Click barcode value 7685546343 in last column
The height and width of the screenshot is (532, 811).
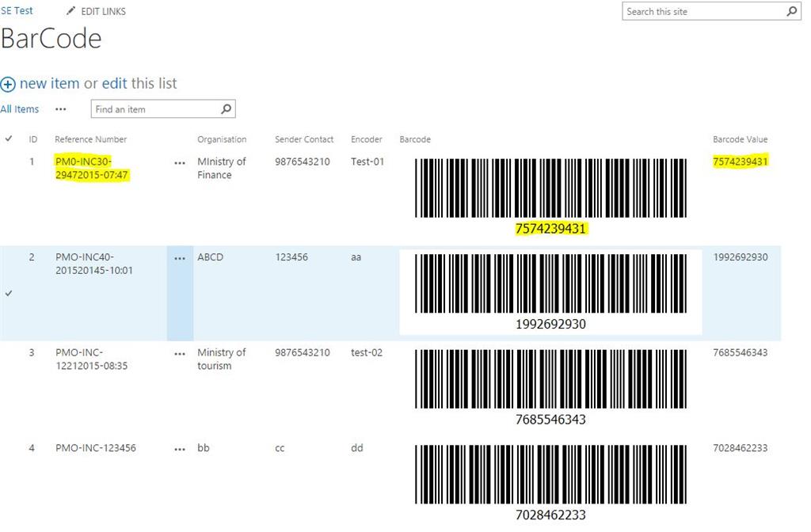(x=741, y=352)
